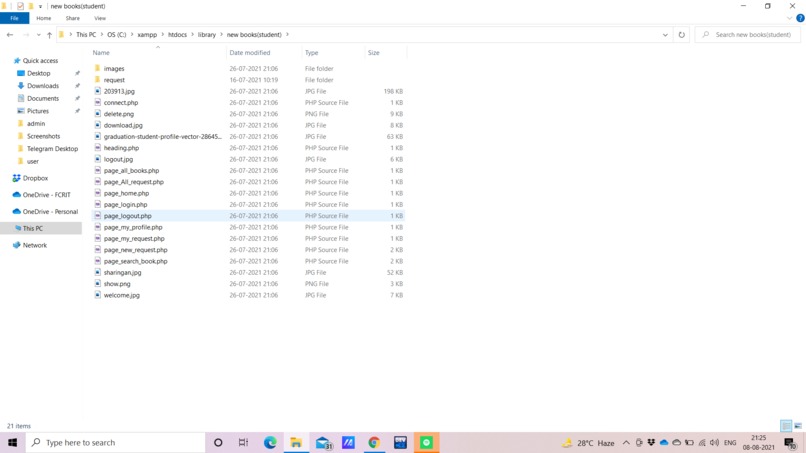This screenshot has width=806, height=453.
Task: Sort by Name column header
Action: pyautogui.click(x=101, y=52)
